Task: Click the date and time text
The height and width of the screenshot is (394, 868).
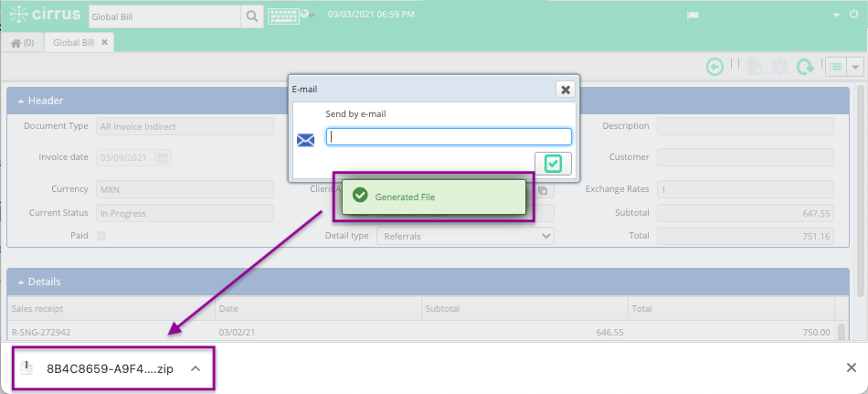Action: pyautogui.click(x=371, y=15)
